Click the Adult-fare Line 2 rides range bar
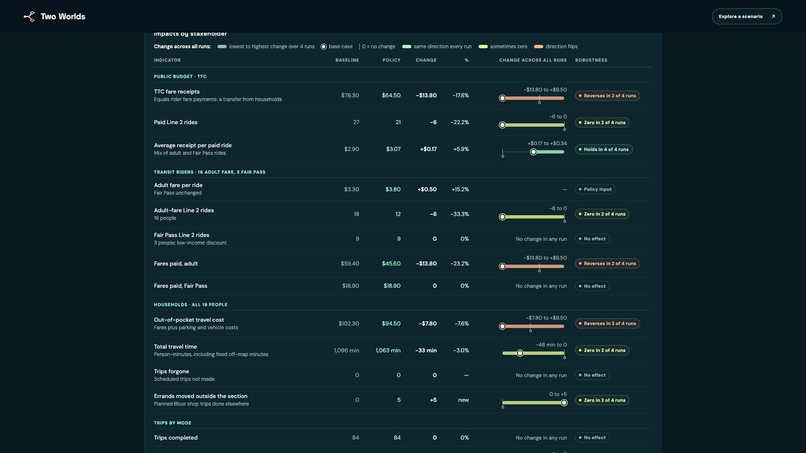Viewport: 806px width, 453px height. 534,216
